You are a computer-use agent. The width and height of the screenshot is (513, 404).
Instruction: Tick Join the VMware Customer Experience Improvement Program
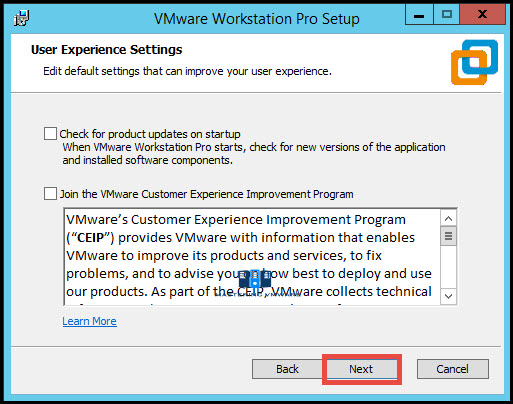[x=50, y=194]
